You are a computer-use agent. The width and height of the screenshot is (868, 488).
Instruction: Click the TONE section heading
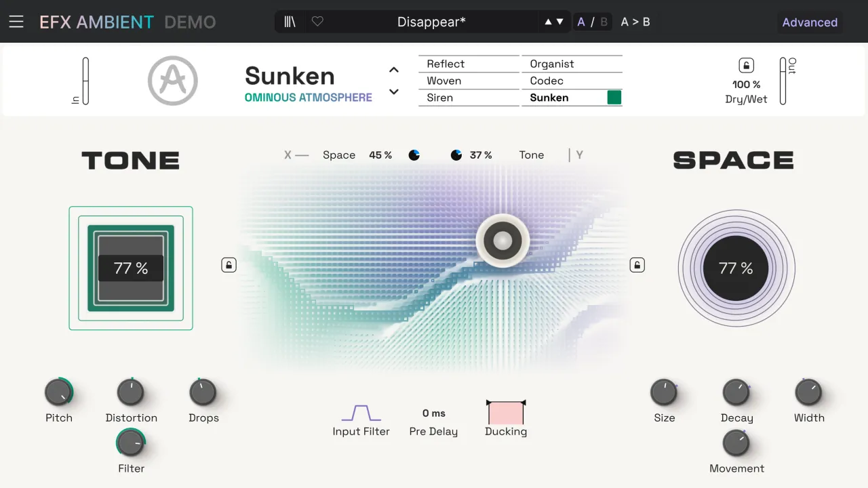click(x=131, y=161)
